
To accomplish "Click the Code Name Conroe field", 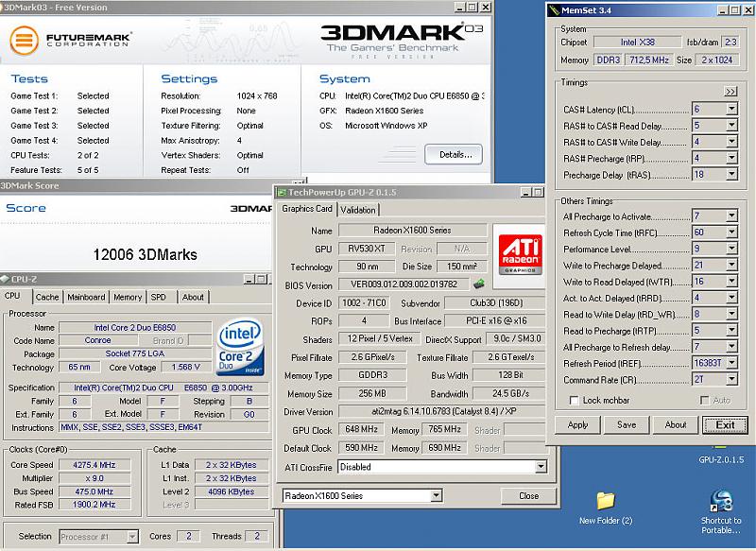I will [x=97, y=340].
